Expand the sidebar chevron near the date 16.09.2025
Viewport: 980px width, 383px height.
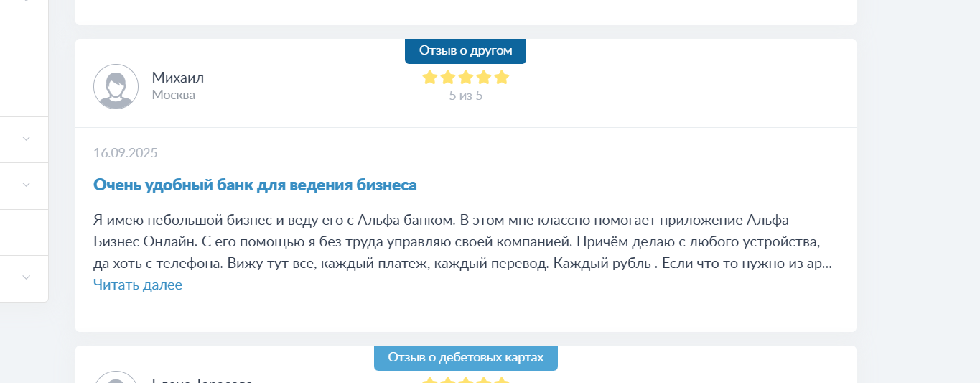(27, 139)
